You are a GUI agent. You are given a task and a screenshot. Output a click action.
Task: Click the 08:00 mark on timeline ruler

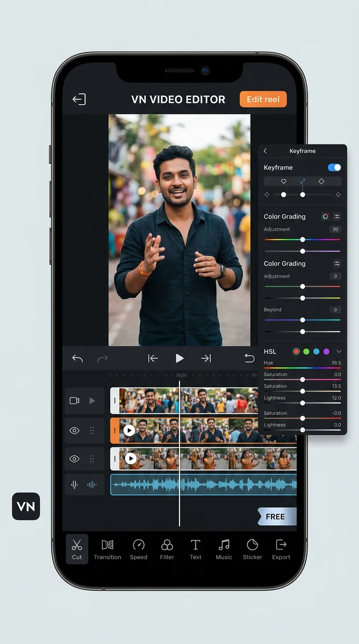click(181, 375)
